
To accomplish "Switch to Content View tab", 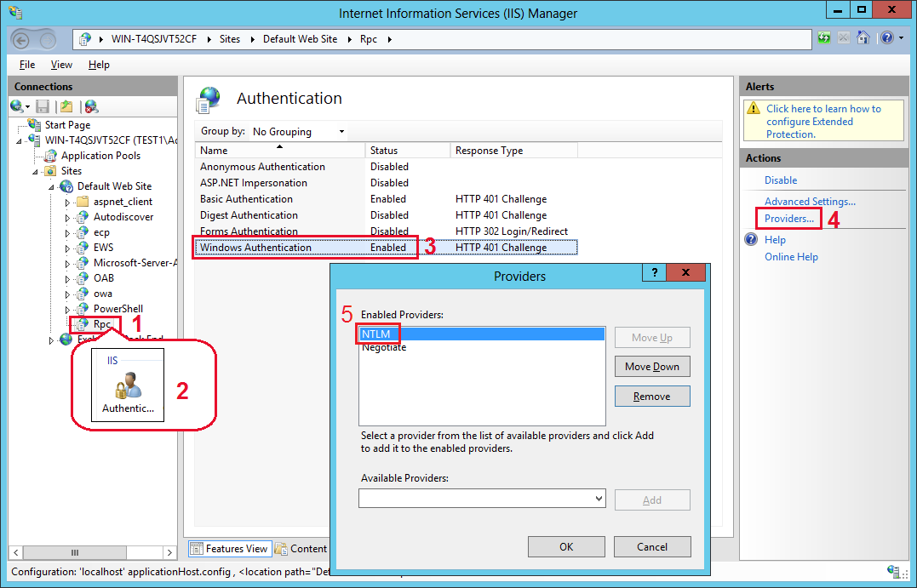I will 303,548.
